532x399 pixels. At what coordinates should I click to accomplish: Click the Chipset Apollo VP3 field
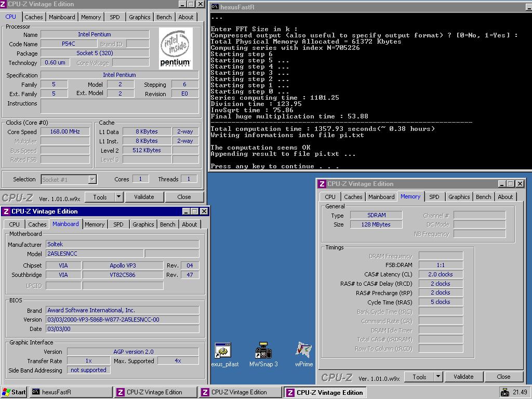click(x=123, y=265)
